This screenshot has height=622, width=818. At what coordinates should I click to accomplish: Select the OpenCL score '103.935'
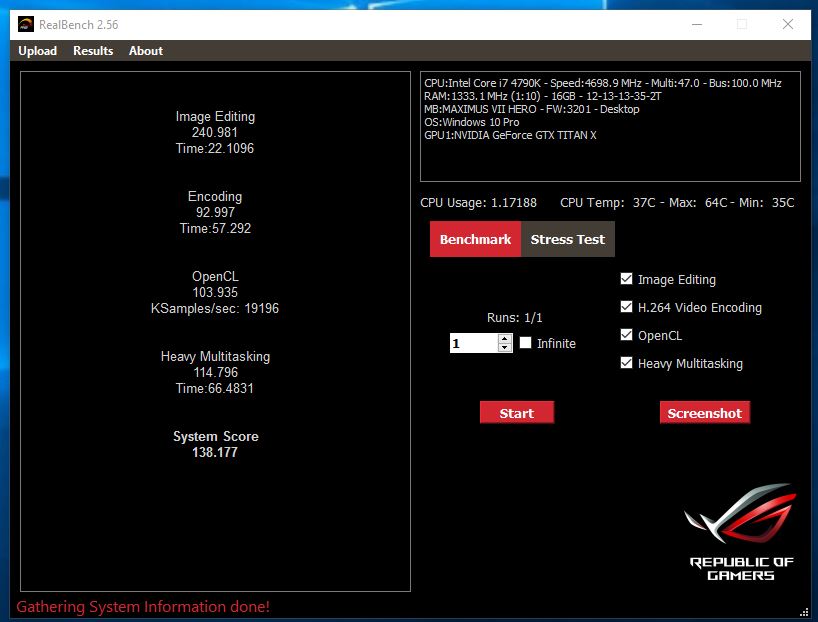click(215, 292)
